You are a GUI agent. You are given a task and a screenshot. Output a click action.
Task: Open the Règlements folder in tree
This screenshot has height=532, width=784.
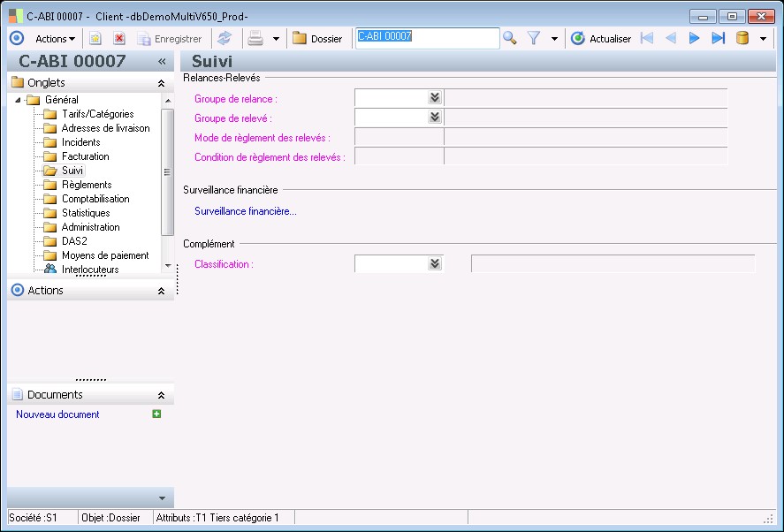86,185
